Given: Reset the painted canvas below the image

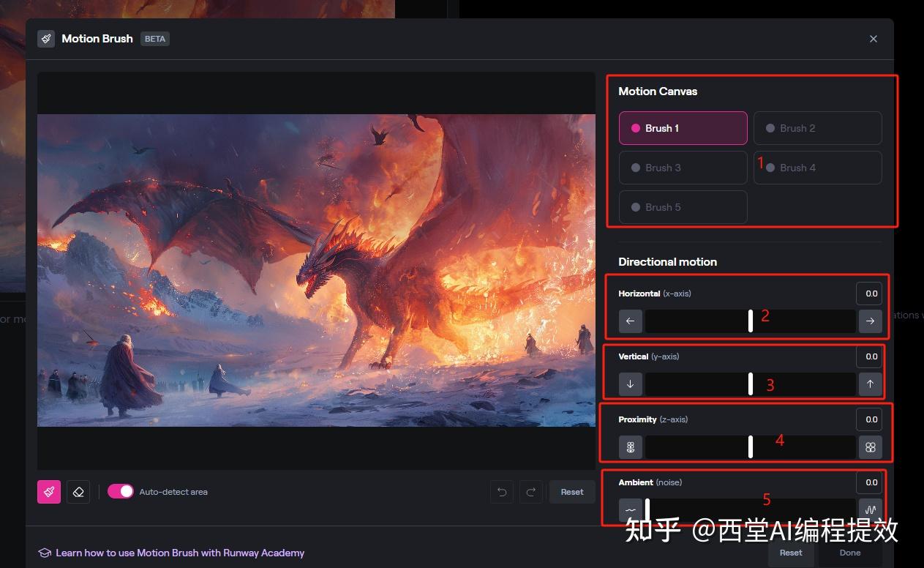Looking at the screenshot, I should [x=572, y=492].
